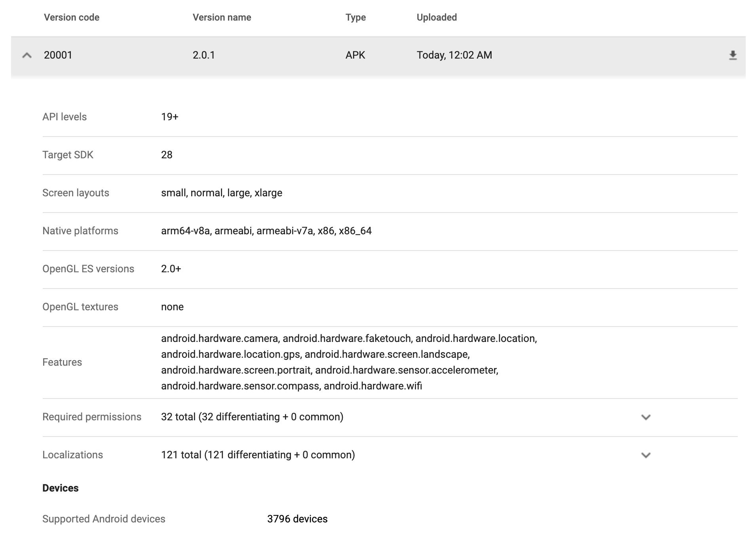Click the 3796 devices value
Screen dimensions: 756x543
click(297, 519)
